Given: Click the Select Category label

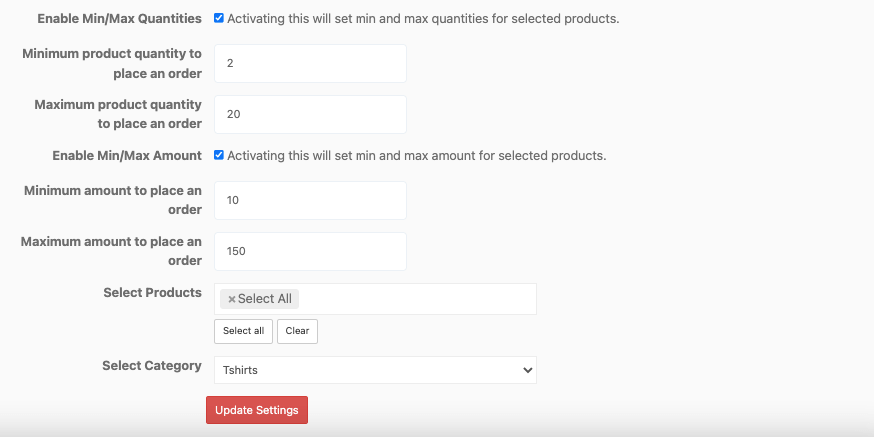Looking at the screenshot, I should pyautogui.click(x=152, y=366).
